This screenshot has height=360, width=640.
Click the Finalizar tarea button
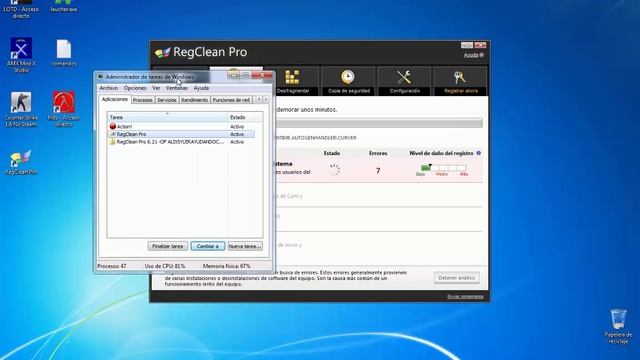coord(167,246)
